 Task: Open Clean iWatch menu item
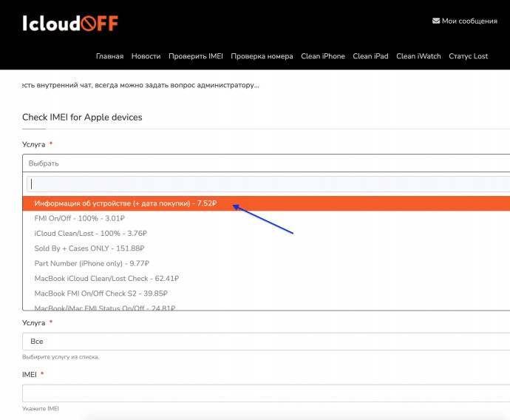click(418, 56)
